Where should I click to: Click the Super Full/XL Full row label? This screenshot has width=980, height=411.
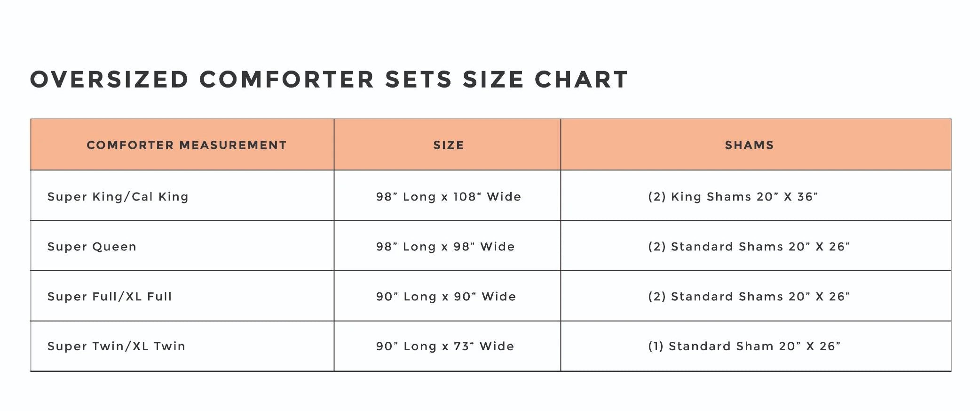110,297
